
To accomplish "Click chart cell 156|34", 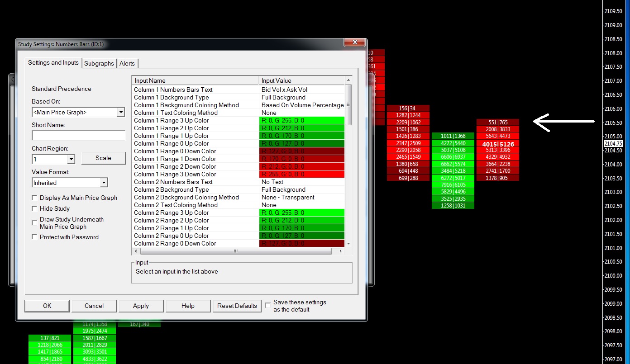I will pyautogui.click(x=408, y=109).
